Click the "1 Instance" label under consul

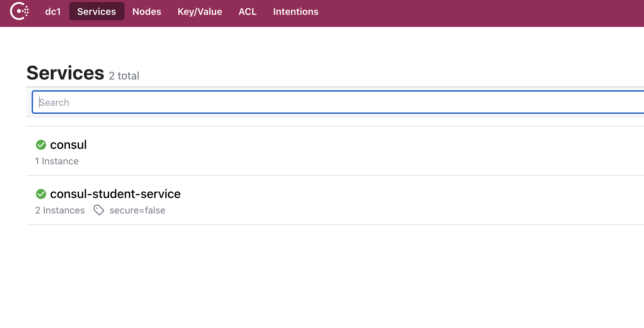[57, 161]
